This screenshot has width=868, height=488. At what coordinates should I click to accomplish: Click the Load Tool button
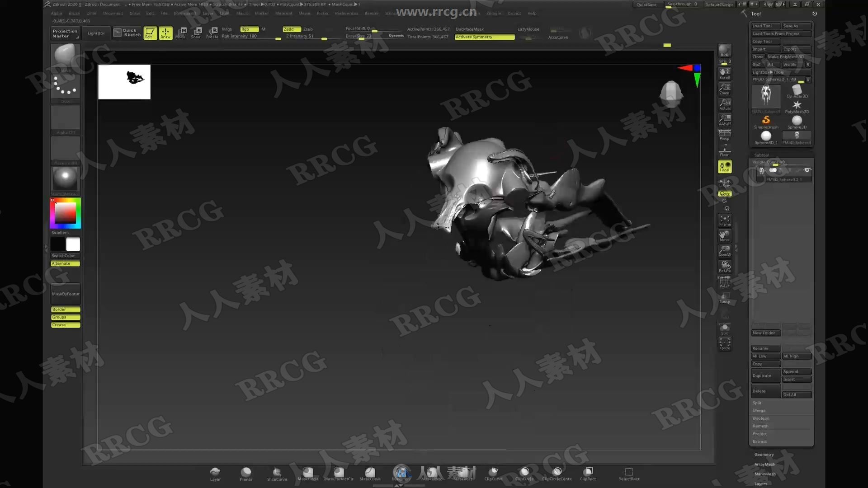[x=765, y=26]
